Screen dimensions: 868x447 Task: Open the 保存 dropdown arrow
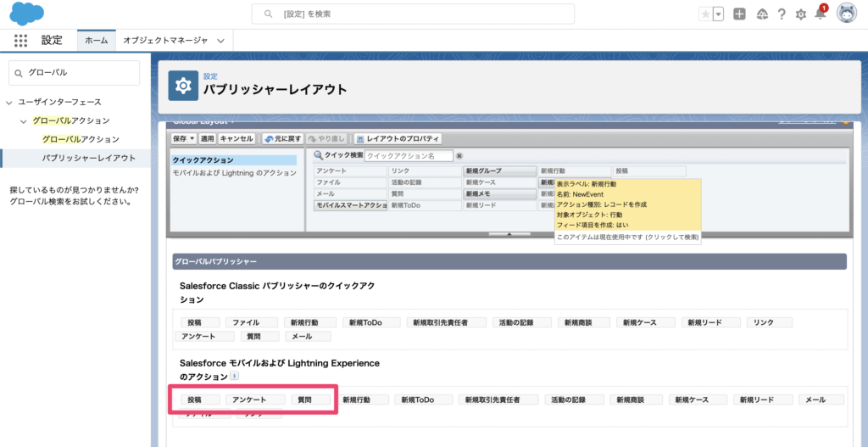[192, 138]
